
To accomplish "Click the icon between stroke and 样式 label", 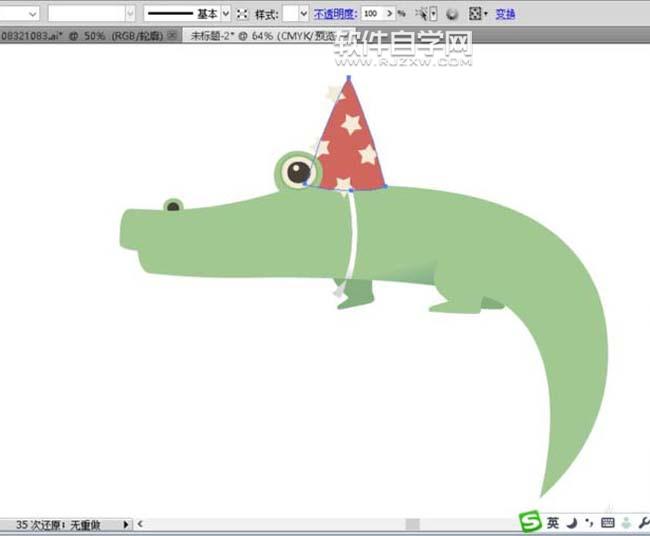I will [242, 14].
